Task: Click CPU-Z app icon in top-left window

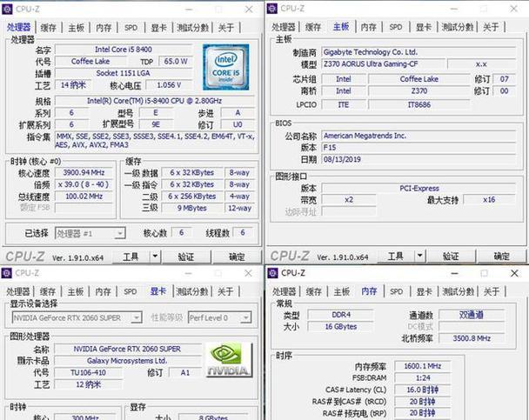Action: 7,9
